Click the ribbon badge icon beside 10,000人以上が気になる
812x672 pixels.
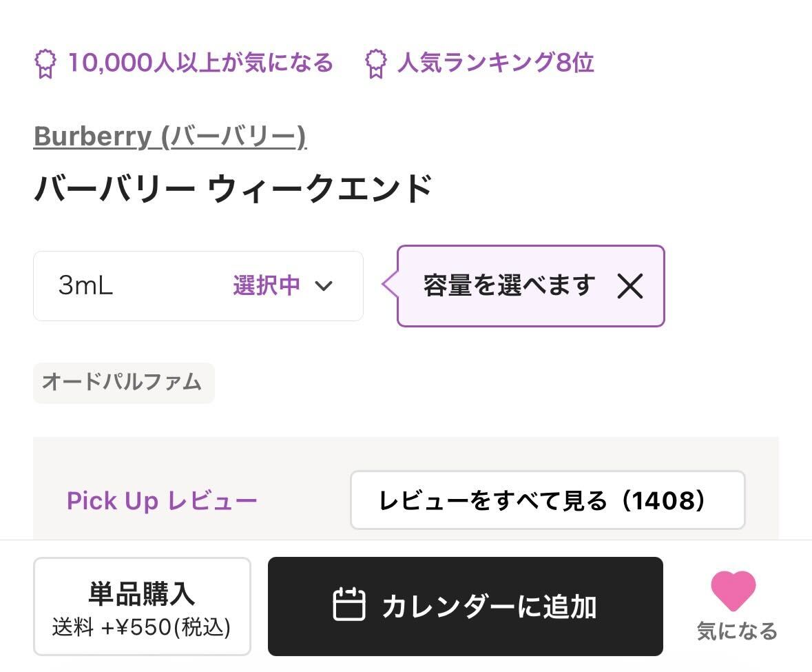(x=45, y=64)
